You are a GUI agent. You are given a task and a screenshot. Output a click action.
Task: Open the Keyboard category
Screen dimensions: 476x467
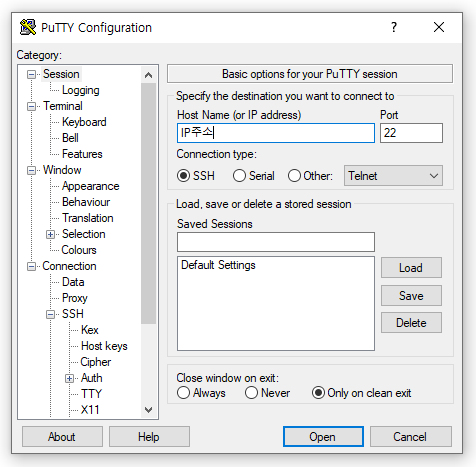tap(84, 122)
